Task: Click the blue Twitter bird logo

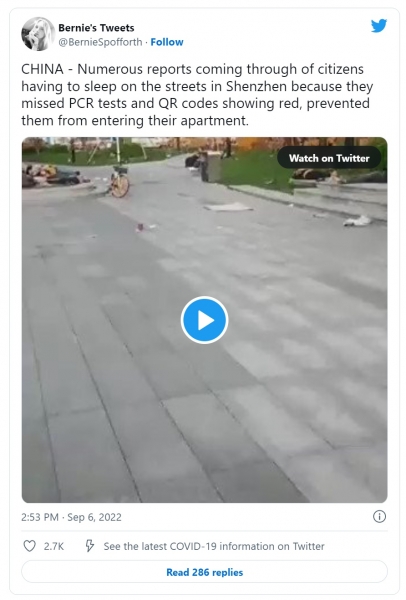Action: pos(378,26)
